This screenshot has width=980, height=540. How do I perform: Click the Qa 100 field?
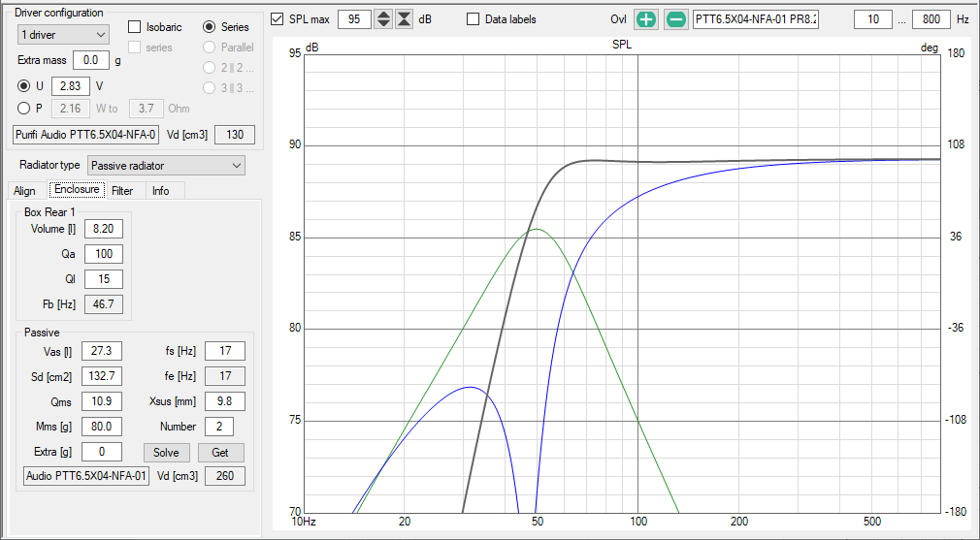click(104, 254)
